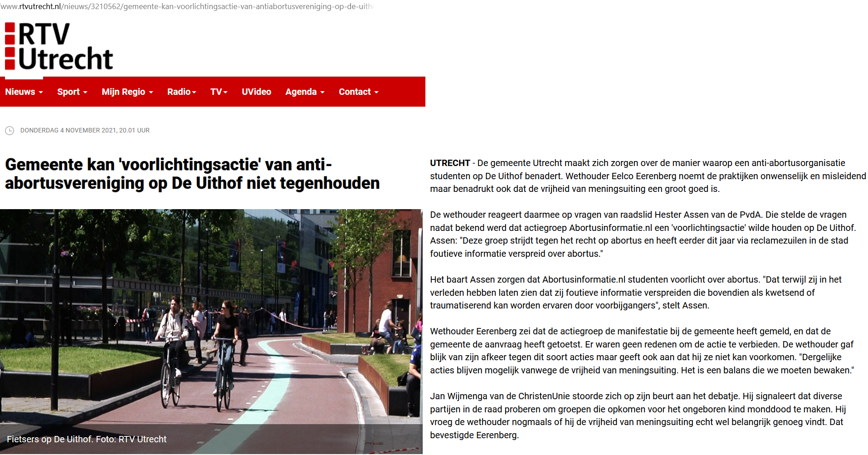
Task: Click the paragraph starting 'Wethouder Eerenberg zei'
Action: [x=642, y=351]
